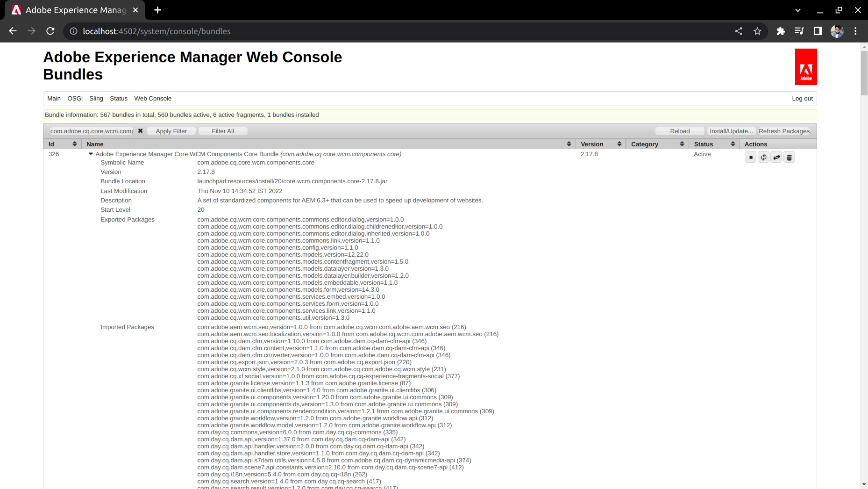Open the Status menu
868x489 pixels.
click(x=119, y=98)
